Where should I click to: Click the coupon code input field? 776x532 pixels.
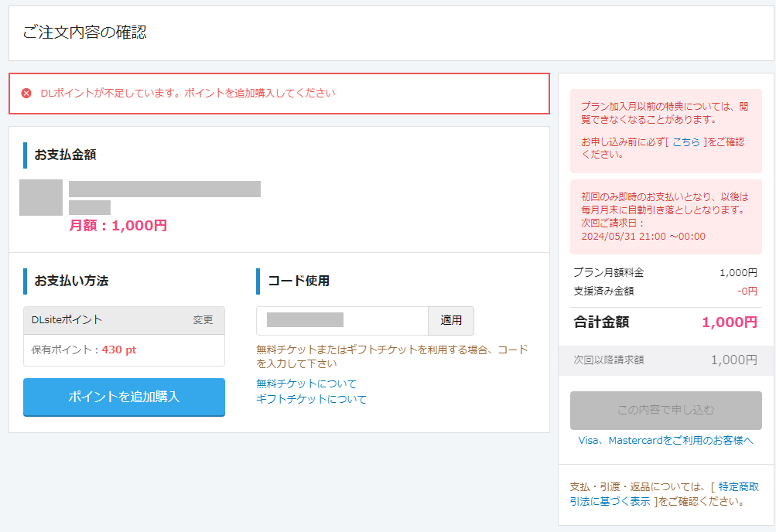[342, 320]
